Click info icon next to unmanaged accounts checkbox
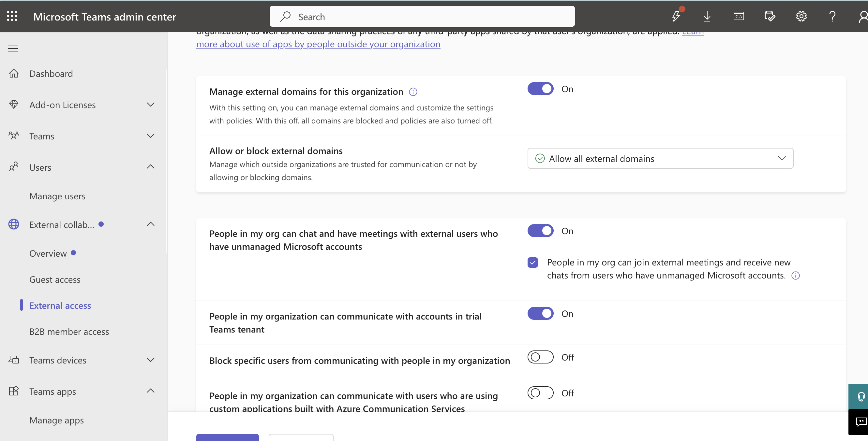This screenshot has height=441, width=868. (x=796, y=276)
